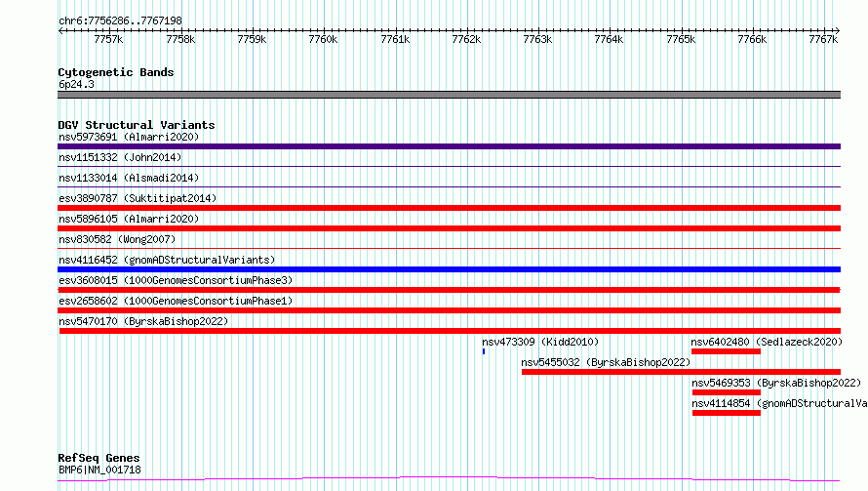Viewport: 868px width, 491px height.
Task: Click the nsv473309 (Kidd2010) label
Action: pyautogui.click(x=540, y=342)
